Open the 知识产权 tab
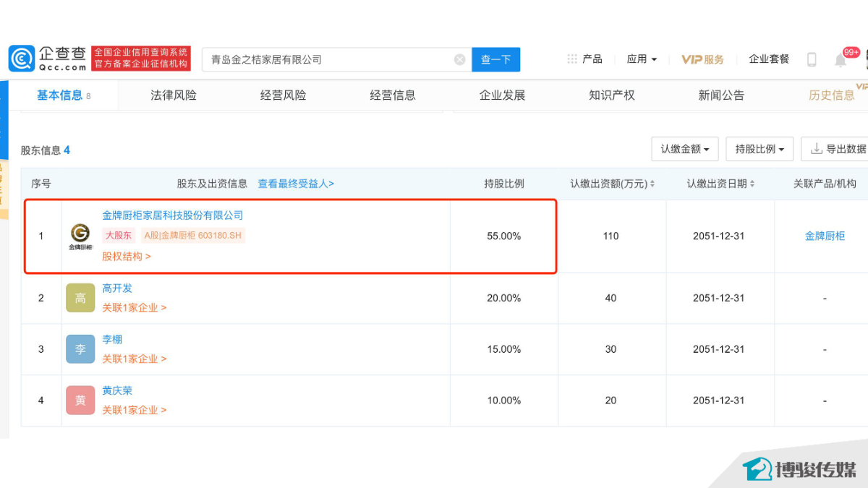The height and width of the screenshot is (488, 868). [612, 95]
